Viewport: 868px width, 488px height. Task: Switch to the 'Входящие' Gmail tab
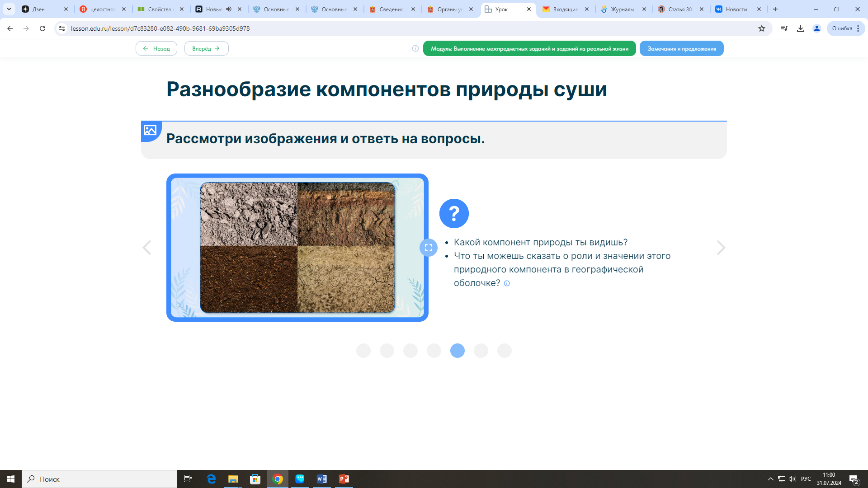pos(565,9)
